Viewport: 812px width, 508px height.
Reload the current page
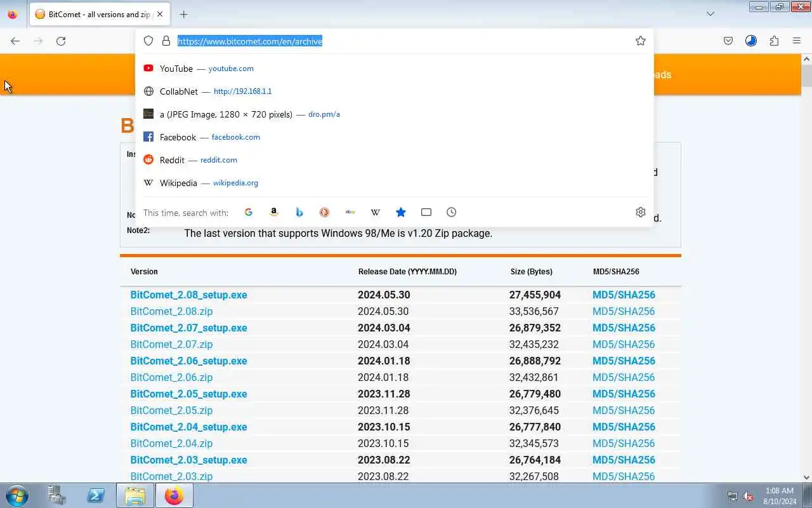(61, 41)
